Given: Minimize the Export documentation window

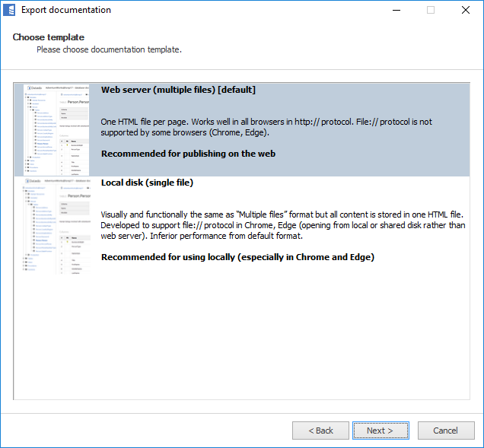Looking at the screenshot, I should coord(396,11).
